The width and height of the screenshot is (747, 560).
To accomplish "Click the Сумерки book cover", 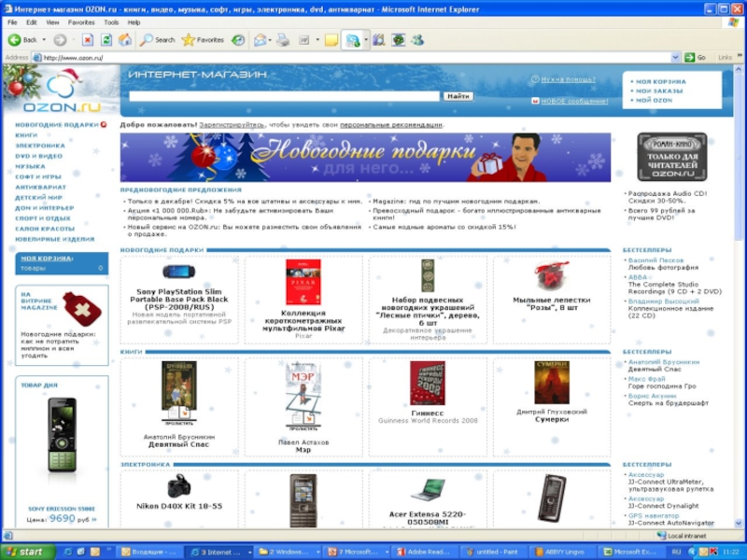I will click(552, 383).
